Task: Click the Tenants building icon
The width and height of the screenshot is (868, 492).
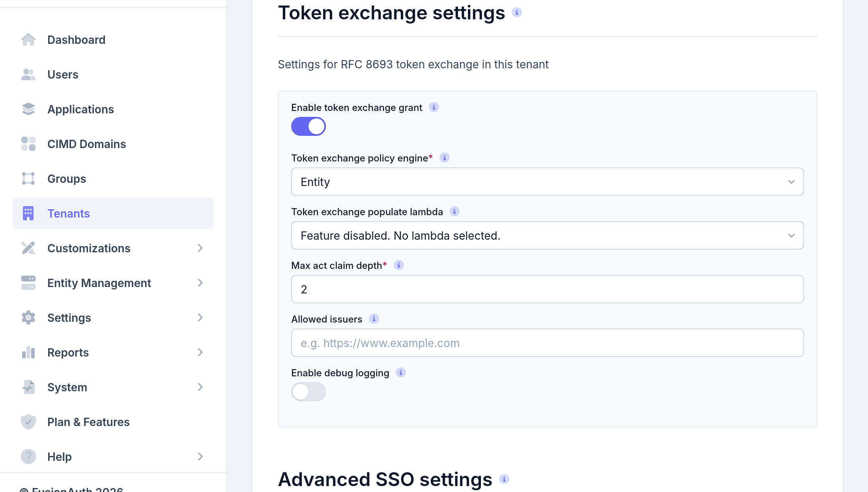Action: click(28, 214)
